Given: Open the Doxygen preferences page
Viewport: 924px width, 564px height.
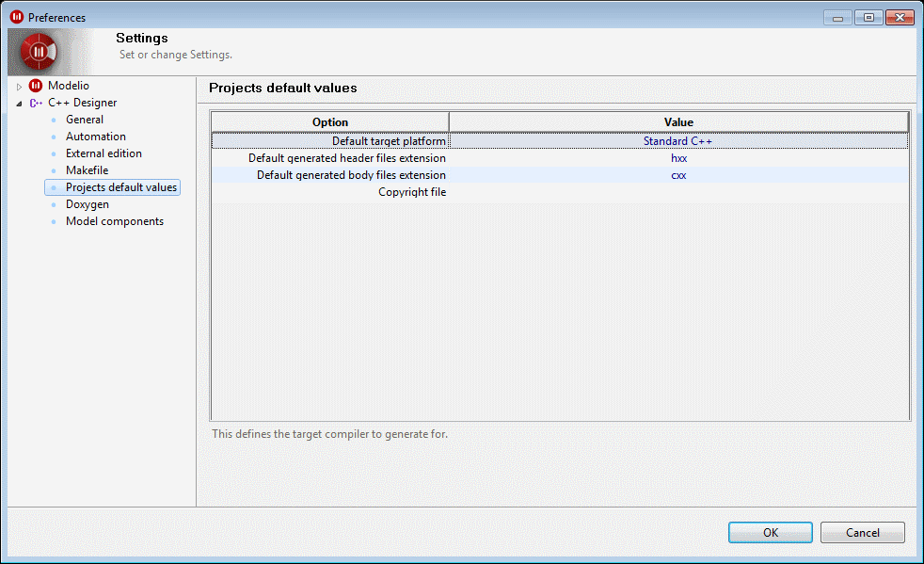Looking at the screenshot, I should [x=88, y=204].
